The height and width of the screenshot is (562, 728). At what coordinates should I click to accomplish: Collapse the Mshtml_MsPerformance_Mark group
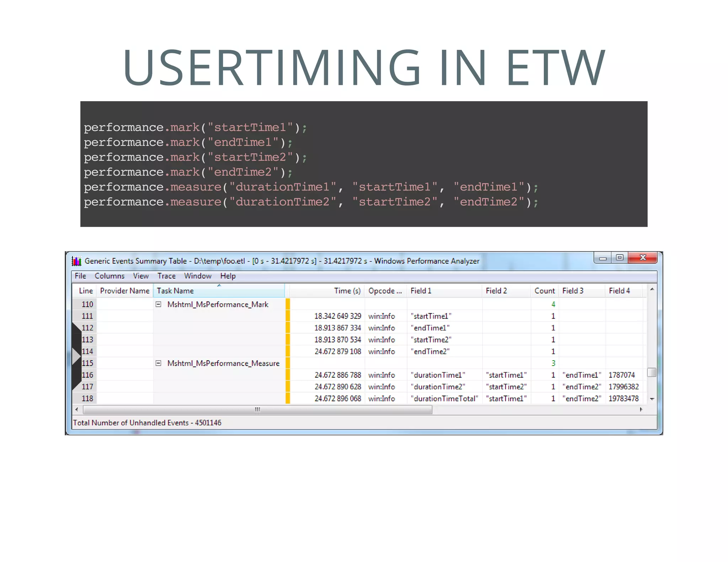click(159, 304)
